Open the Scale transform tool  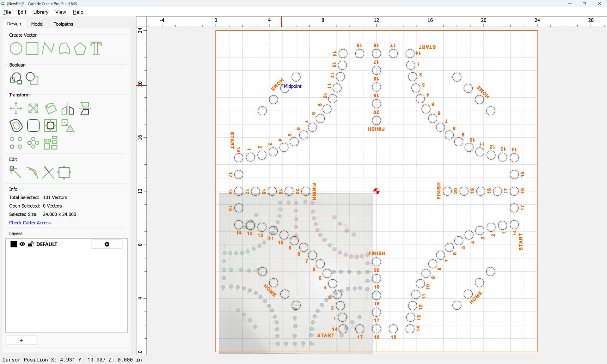pos(33,108)
